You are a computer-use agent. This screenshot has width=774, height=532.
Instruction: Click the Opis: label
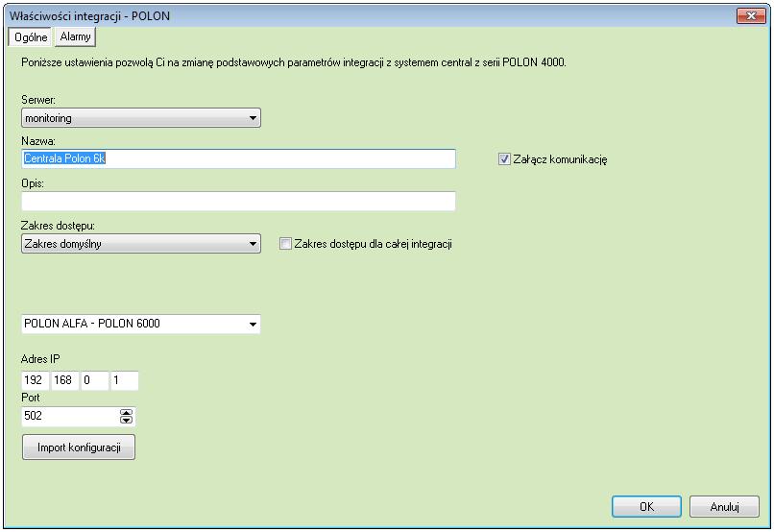pos(33,183)
